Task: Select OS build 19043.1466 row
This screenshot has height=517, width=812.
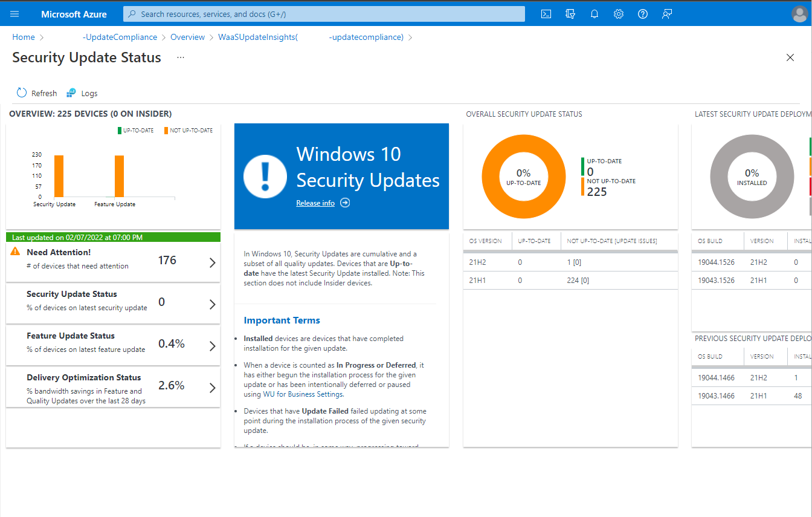Action: [752, 396]
